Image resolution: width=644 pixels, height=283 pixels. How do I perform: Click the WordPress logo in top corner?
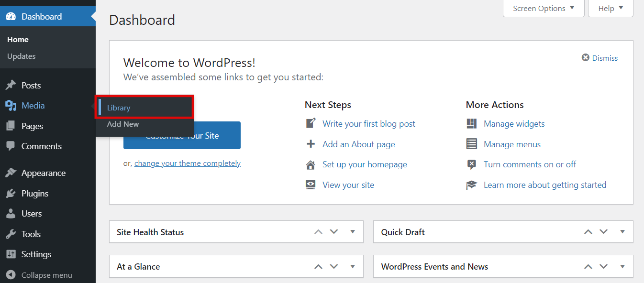pyautogui.click(x=10, y=16)
